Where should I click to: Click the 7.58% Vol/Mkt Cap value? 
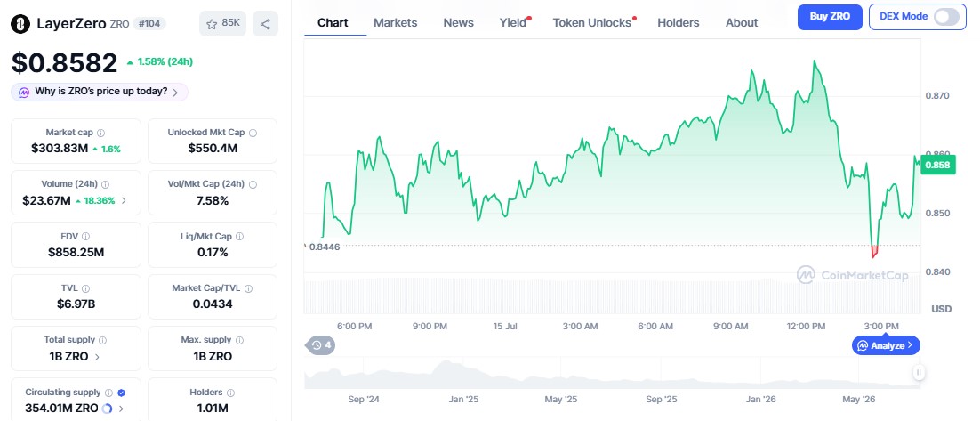tap(213, 201)
